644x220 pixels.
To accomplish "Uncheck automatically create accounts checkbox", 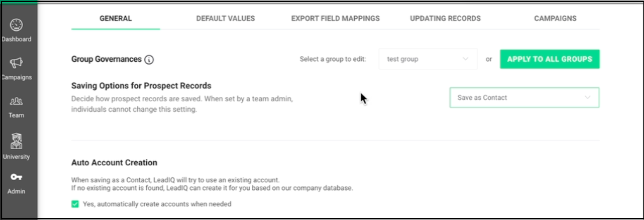I will click(x=75, y=204).
